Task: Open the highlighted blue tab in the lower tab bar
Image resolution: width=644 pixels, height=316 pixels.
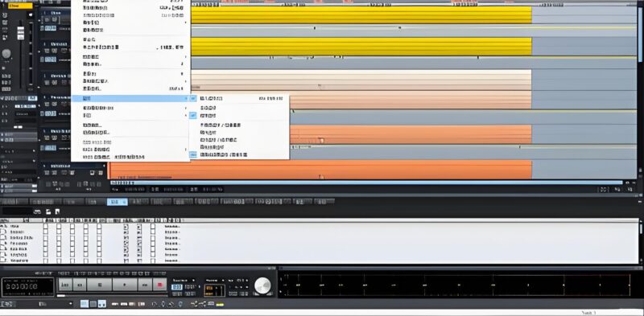Action: tap(117, 202)
